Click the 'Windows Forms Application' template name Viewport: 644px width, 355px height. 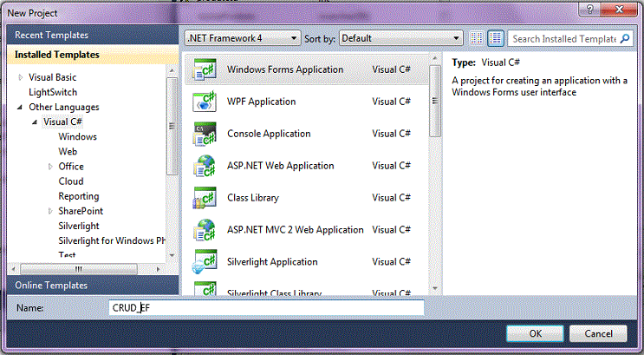tap(285, 69)
